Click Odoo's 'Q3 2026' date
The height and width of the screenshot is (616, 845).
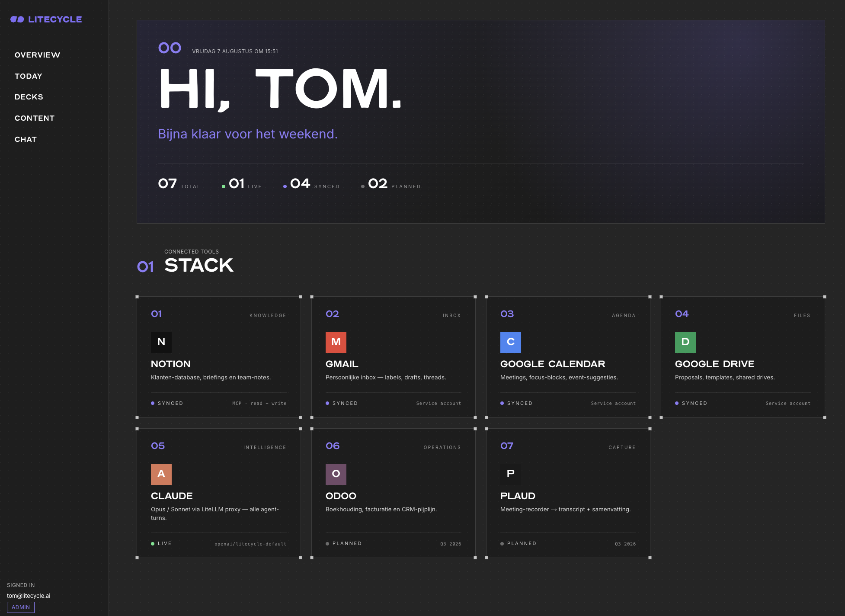pos(451,544)
